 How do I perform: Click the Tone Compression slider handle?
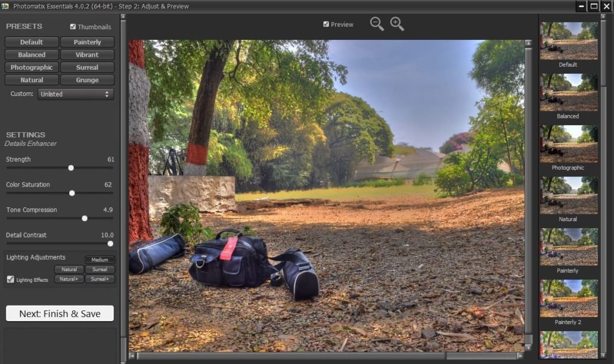tap(85, 219)
